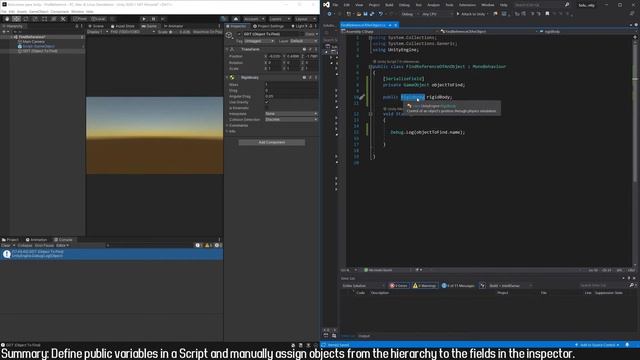Toggle the Is Kinematic checkbox
640x360 pixels.
267,108
